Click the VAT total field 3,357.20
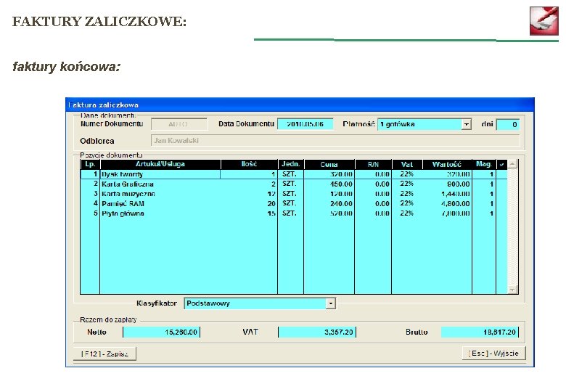566x392 pixels. [x=317, y=332]
